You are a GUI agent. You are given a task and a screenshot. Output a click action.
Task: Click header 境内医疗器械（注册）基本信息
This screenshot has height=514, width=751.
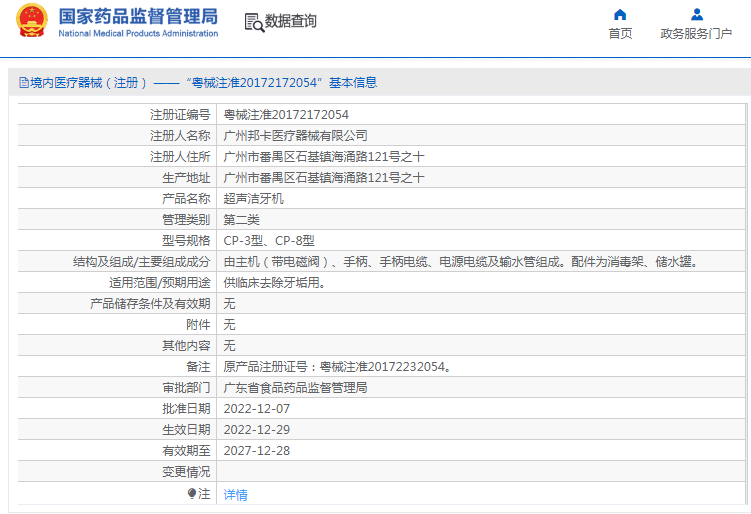[198, 83]
